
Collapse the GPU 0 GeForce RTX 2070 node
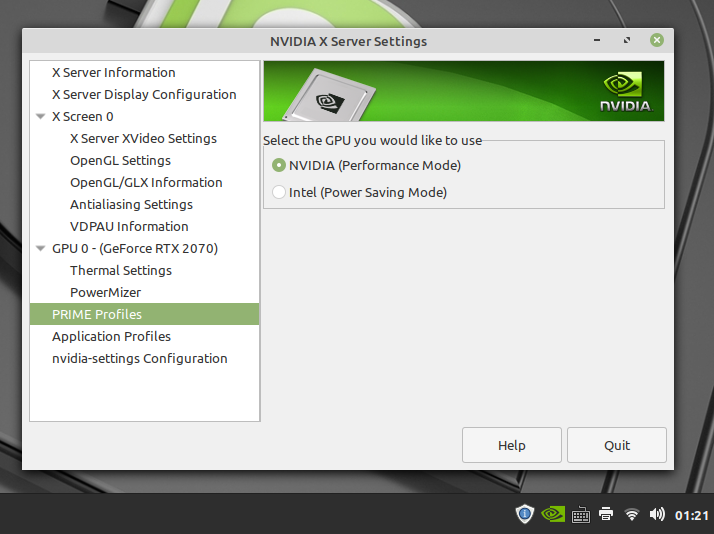[x=41, y=249]
